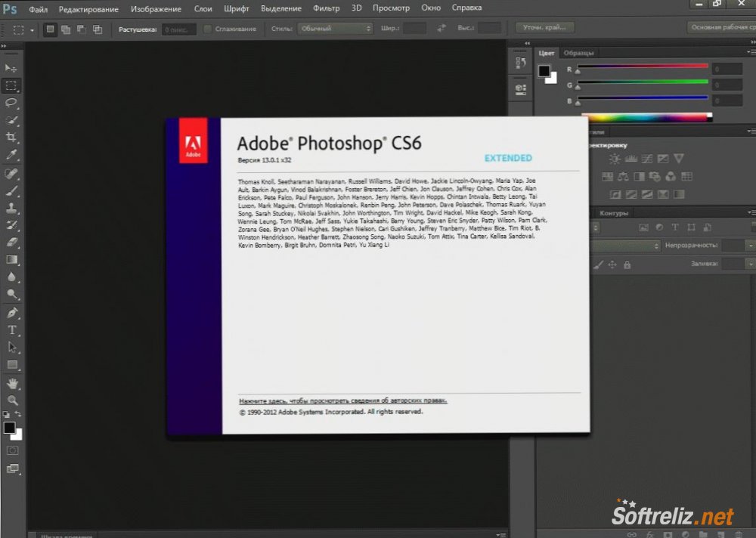The image size is (756, 538).
Task: Select the Move tool
Action: pyautogui.click(x=11, y=69)
